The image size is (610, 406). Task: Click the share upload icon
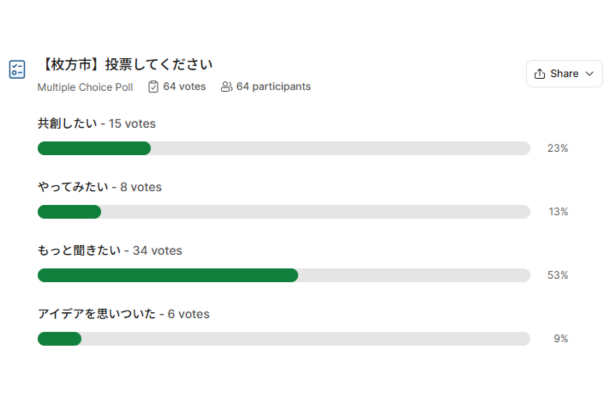[x=540, y=74]
